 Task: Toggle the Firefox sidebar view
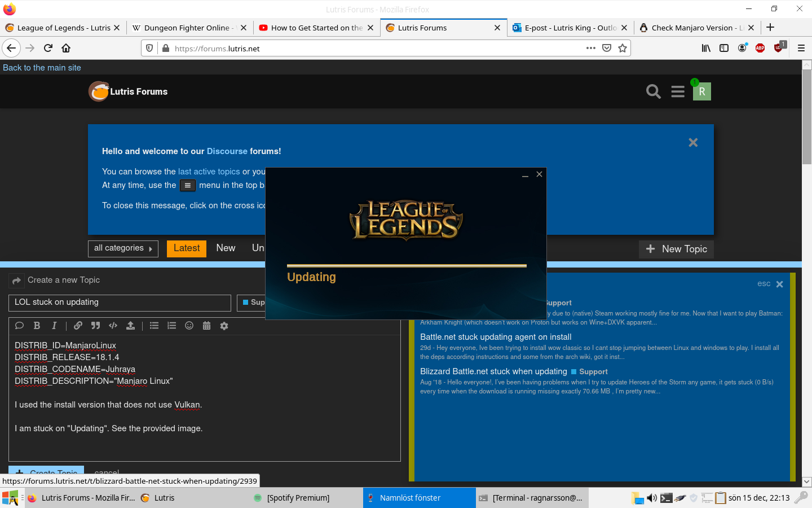click(724, 49)
